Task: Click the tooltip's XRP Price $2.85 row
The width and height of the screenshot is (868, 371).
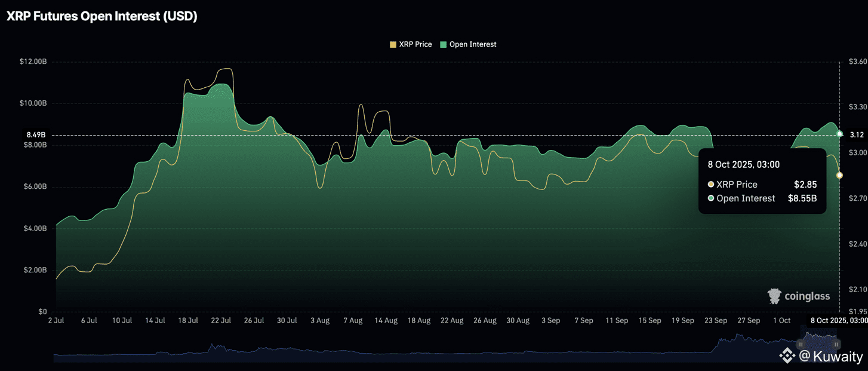Action: point(762,185)
